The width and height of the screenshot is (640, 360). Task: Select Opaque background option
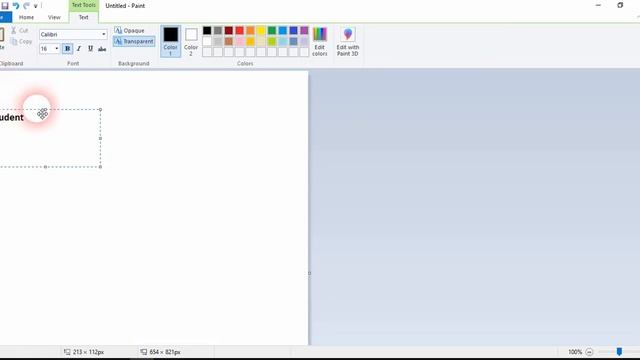point(130,31)
